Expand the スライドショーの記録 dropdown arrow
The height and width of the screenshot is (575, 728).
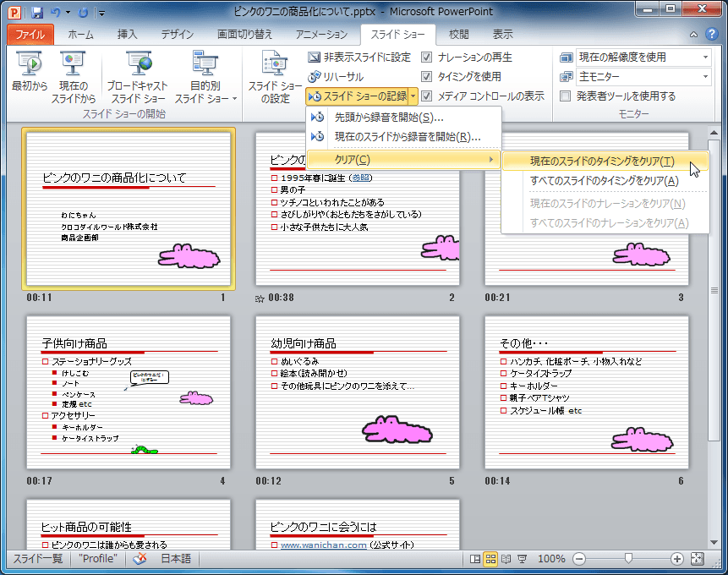pyautogui.click(x=413, y=96)
